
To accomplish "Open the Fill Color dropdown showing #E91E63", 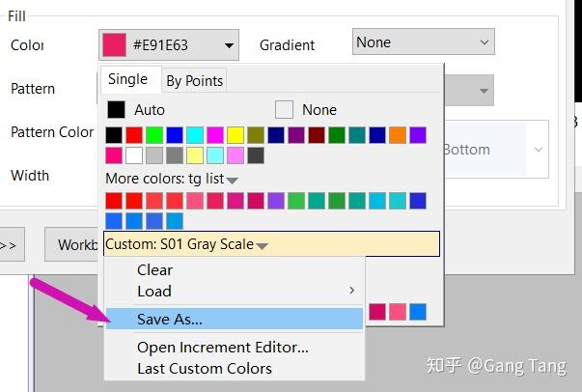I will [x=168, y=44].
